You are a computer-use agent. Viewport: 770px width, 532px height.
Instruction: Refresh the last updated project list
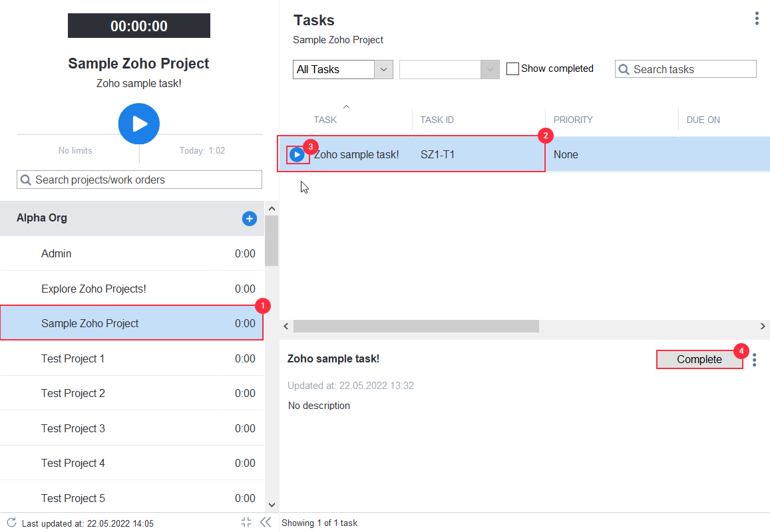point(12,523)
